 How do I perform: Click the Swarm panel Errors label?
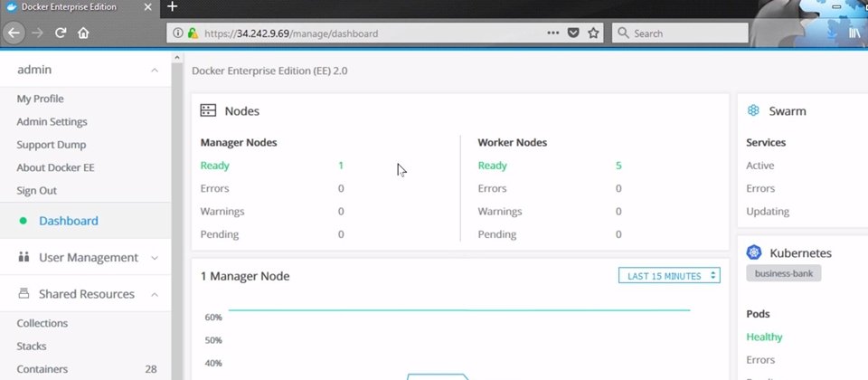coord(760,188)
